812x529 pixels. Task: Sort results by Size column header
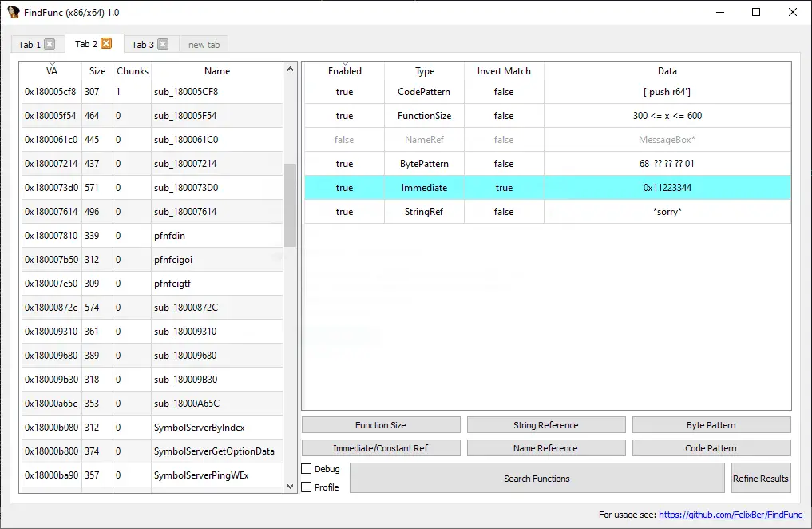[97, 71]
